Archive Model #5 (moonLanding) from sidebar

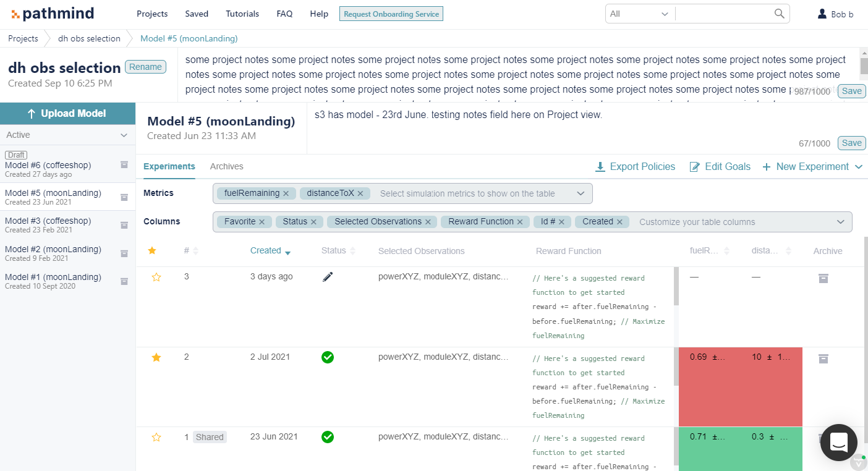[x=124, y=197]
